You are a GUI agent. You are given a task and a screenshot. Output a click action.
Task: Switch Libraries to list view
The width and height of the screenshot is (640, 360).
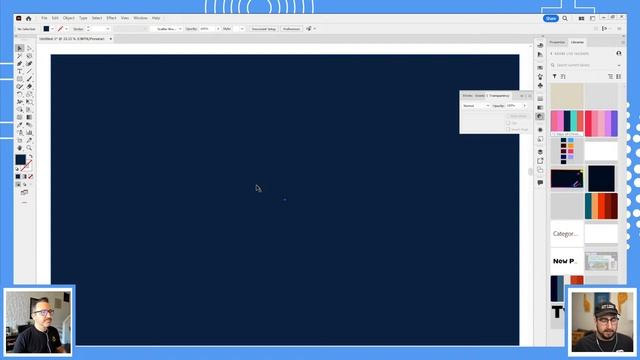[611, 76]
